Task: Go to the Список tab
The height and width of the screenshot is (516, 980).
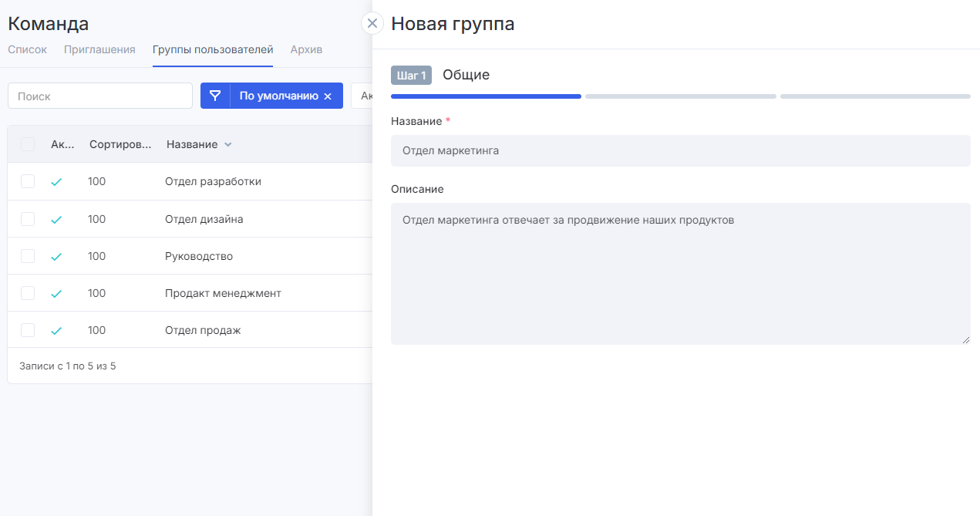Action: coord(28,49)
